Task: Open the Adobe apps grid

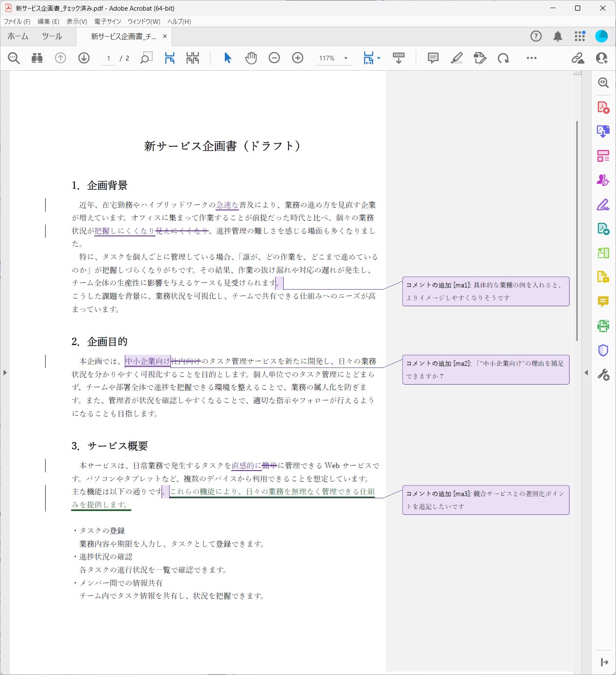Action: point(580,36)
